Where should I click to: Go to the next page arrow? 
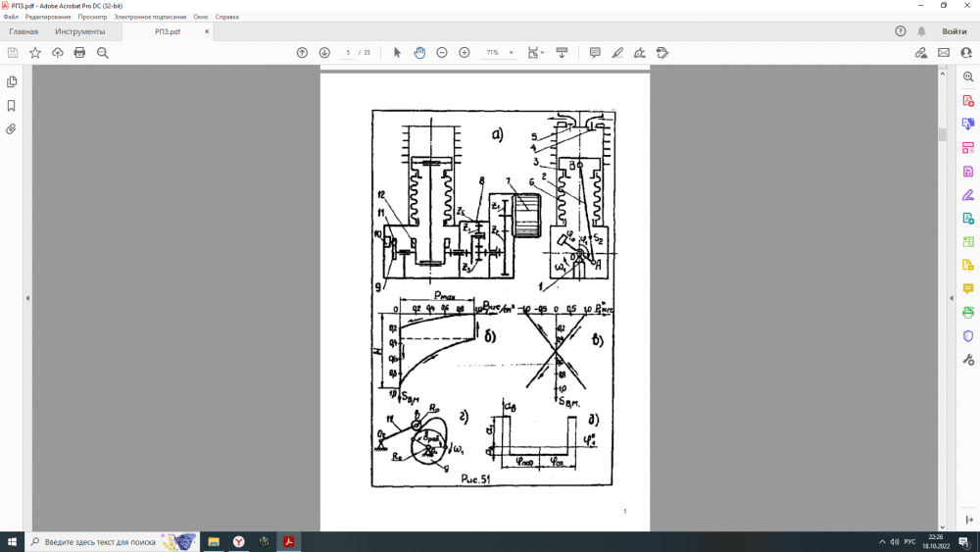pos(324,52)
